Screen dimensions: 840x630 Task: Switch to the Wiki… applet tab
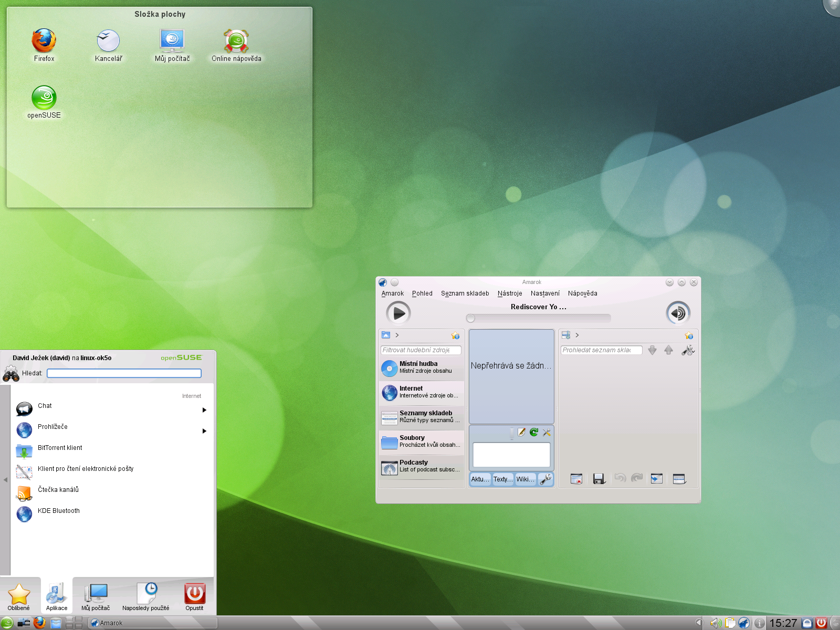coord(525,479)
